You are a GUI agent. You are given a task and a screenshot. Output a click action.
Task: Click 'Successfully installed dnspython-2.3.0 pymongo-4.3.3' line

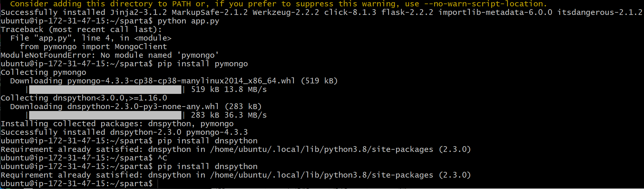124,132
